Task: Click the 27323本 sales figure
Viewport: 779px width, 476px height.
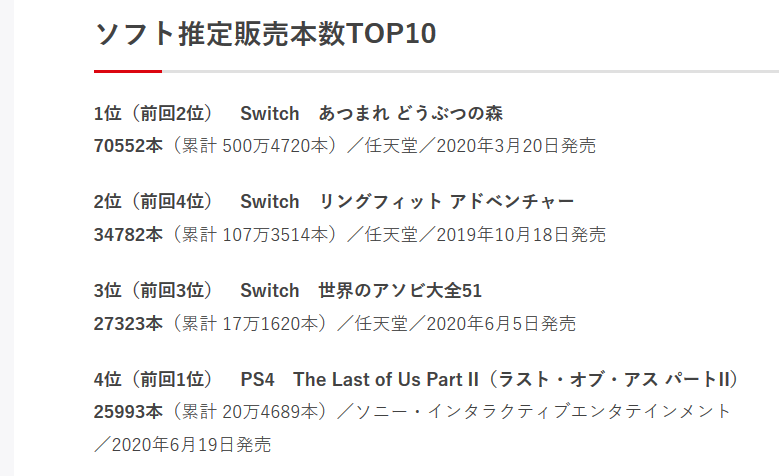Action: point(128,324)
